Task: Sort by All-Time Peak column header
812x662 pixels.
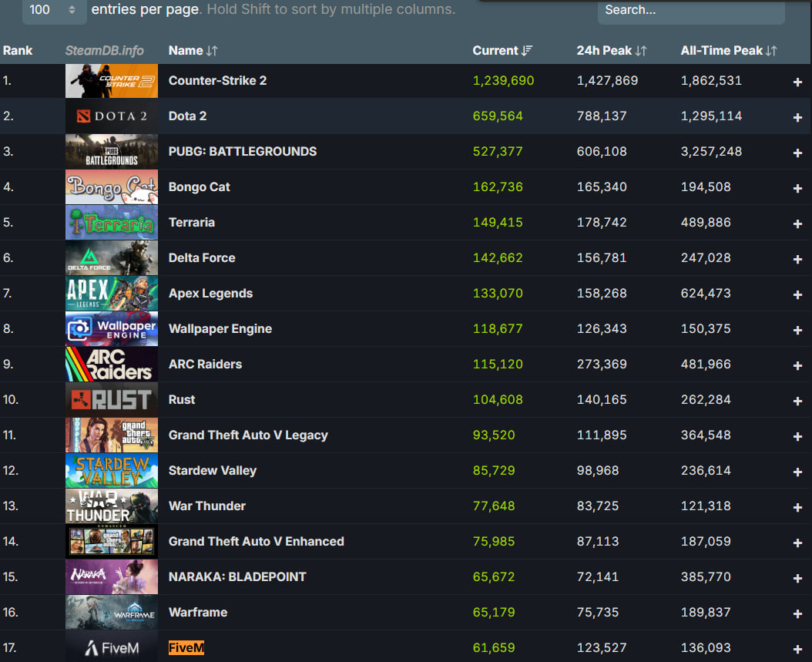Action: 728,51
